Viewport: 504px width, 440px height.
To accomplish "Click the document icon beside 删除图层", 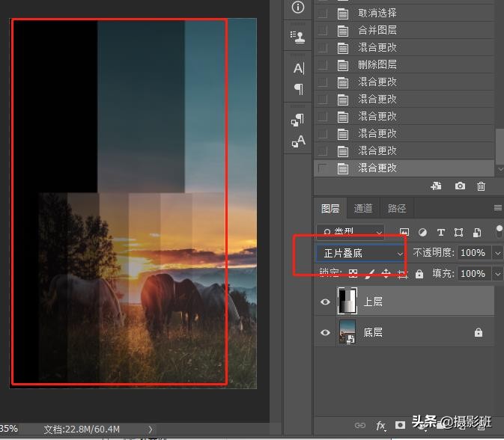I will 343,65.
